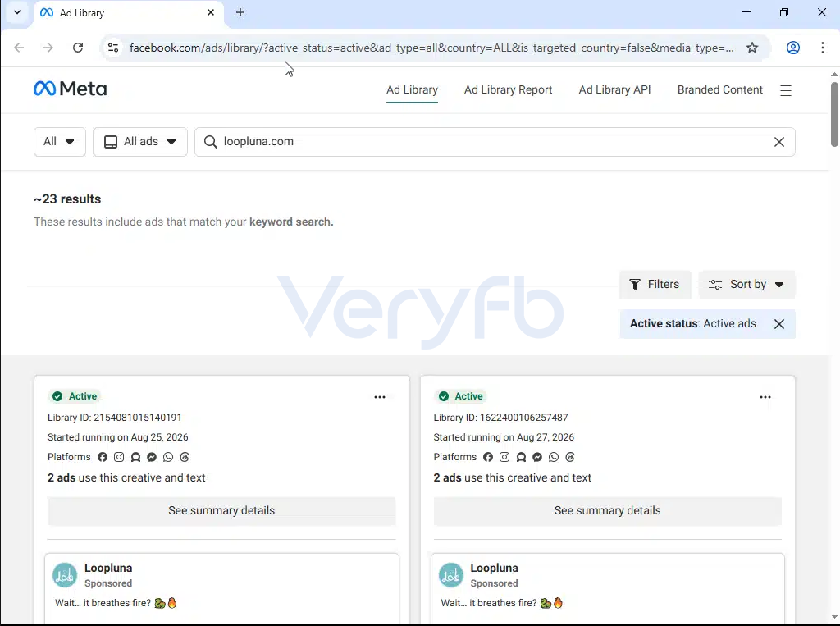The height and width of the screenshot is (626, 840).
Task: Close the Ad Library tab
Action: click(x=211, y=12)
